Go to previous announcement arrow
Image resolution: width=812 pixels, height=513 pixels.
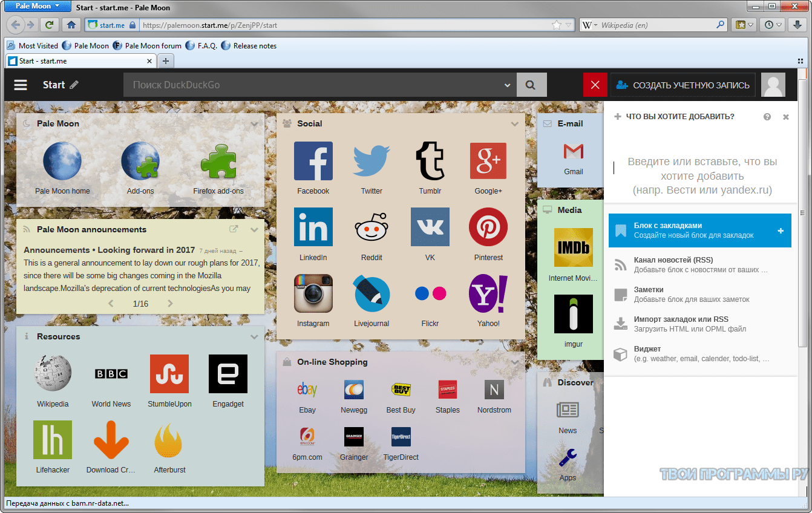coord(111,304)
